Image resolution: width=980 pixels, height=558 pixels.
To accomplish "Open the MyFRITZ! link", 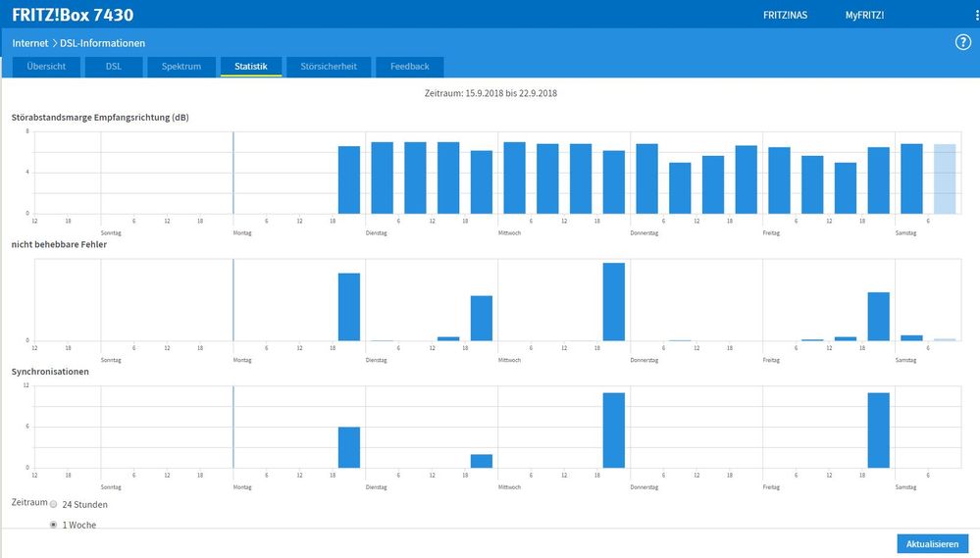I will pos(864,15).
